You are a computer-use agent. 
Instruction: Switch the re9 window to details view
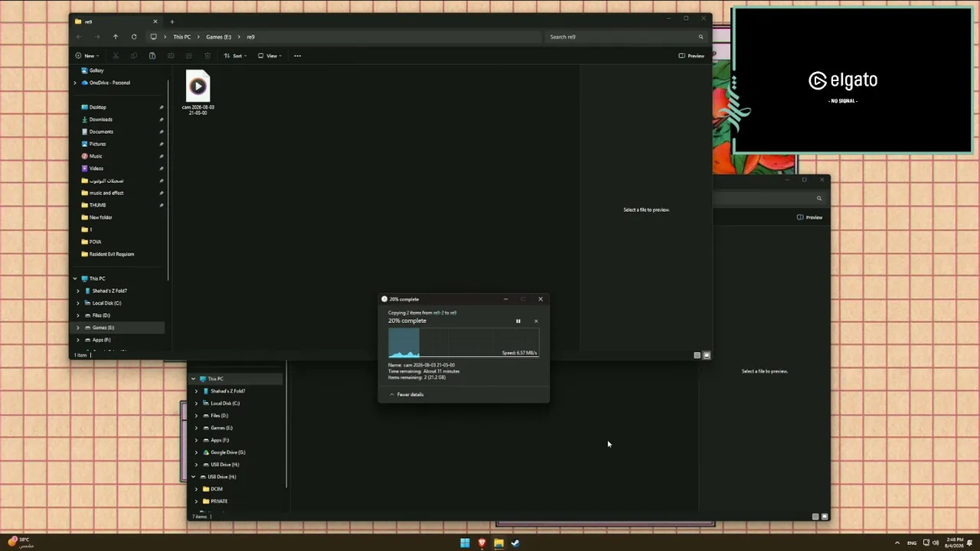point(697,355)
